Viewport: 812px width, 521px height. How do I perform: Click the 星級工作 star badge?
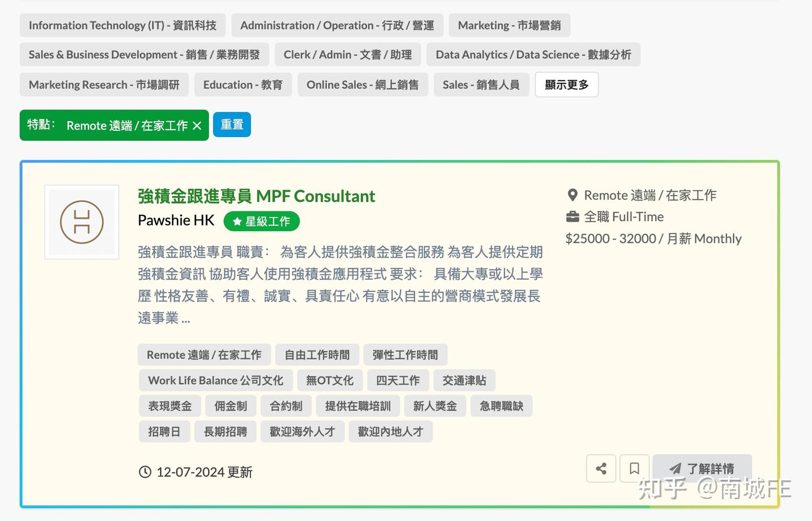(x=262, y=221)
